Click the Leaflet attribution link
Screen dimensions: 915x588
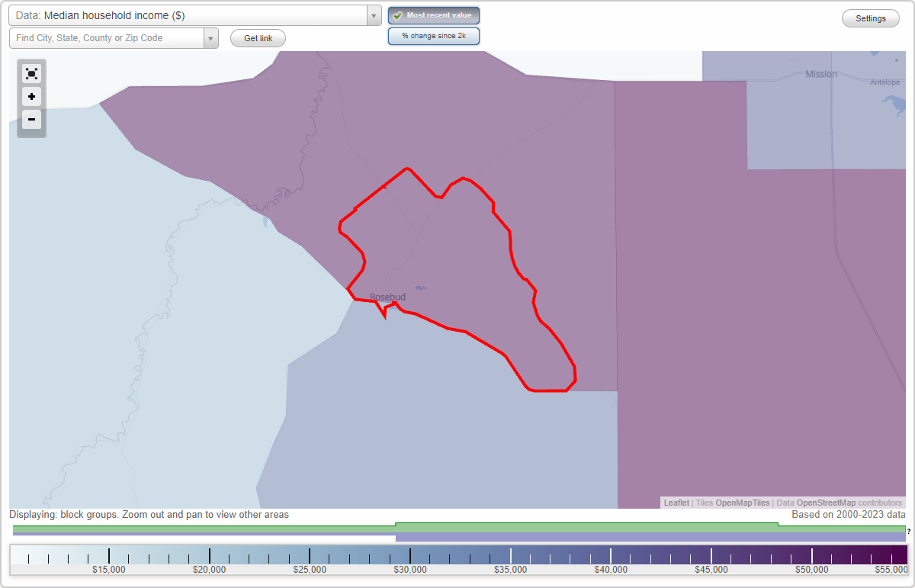pos(676,503)
